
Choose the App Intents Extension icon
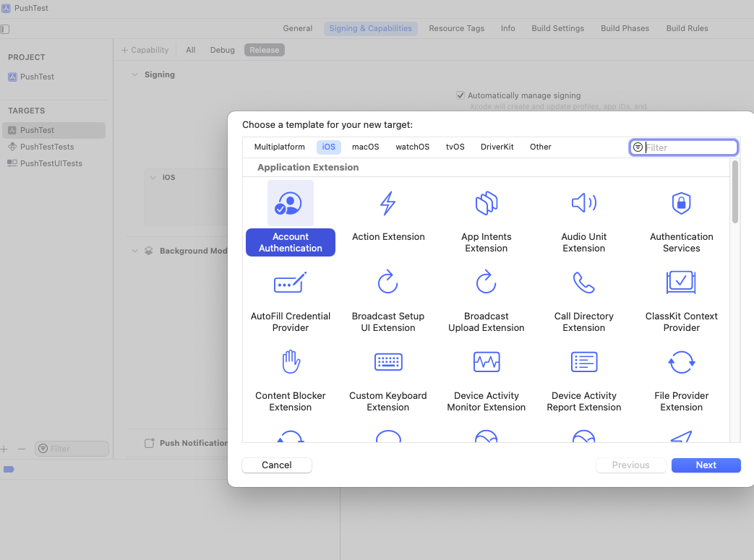tap(486, 203)
